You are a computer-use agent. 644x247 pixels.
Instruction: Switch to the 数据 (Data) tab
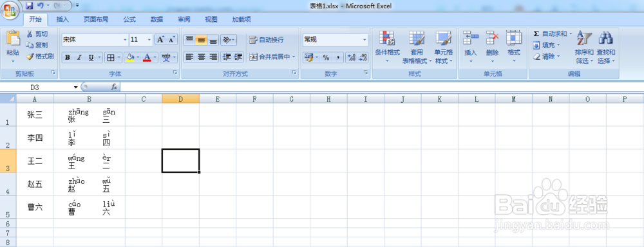click(156, 19)
